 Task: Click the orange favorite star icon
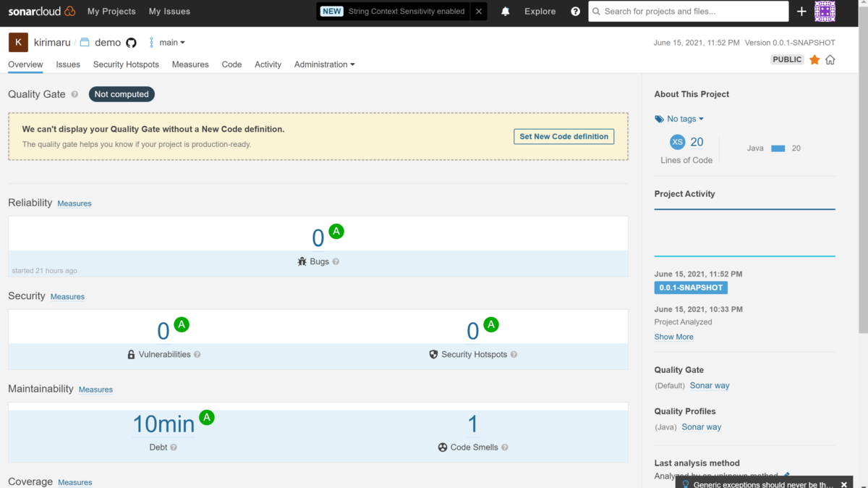pyautogui.click(x=814, y=59)
